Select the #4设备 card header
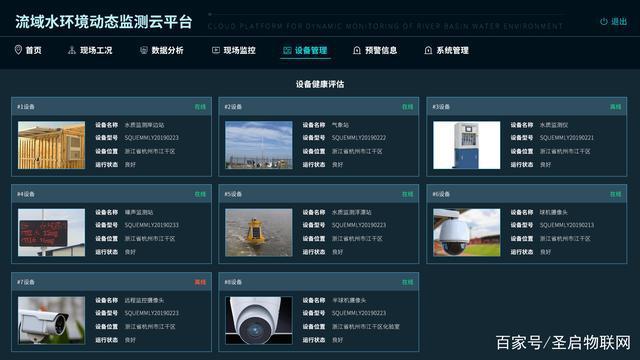 (x=111, y=194)
